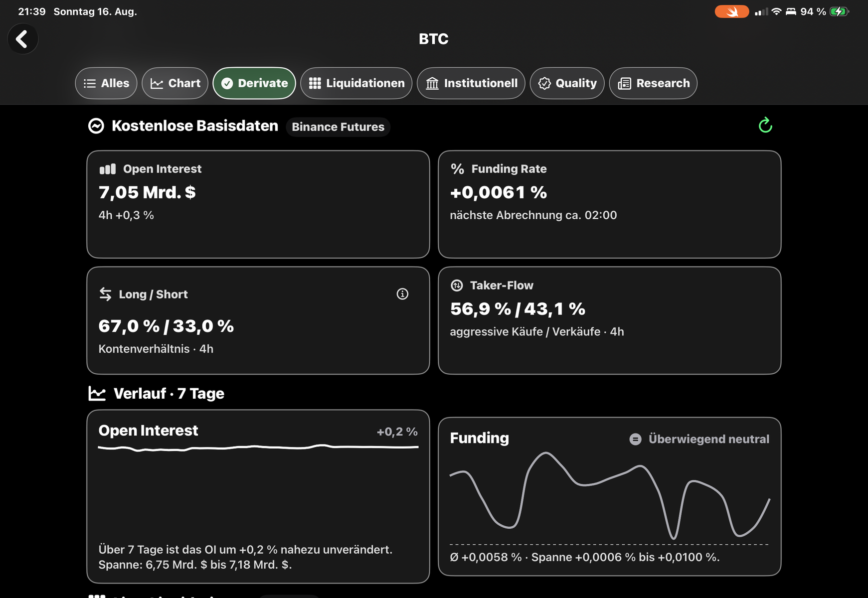Open the Long/Short info icon

click(x=402, y=294)
